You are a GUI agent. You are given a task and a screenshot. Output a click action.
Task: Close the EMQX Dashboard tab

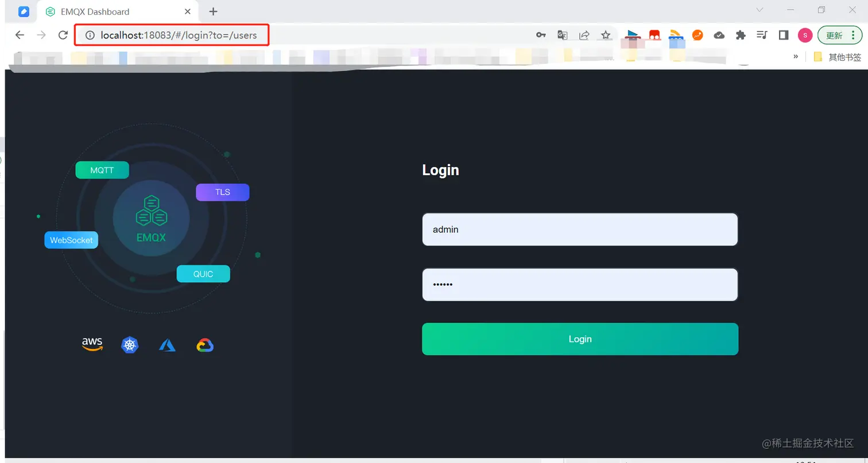tap(188, 11)
